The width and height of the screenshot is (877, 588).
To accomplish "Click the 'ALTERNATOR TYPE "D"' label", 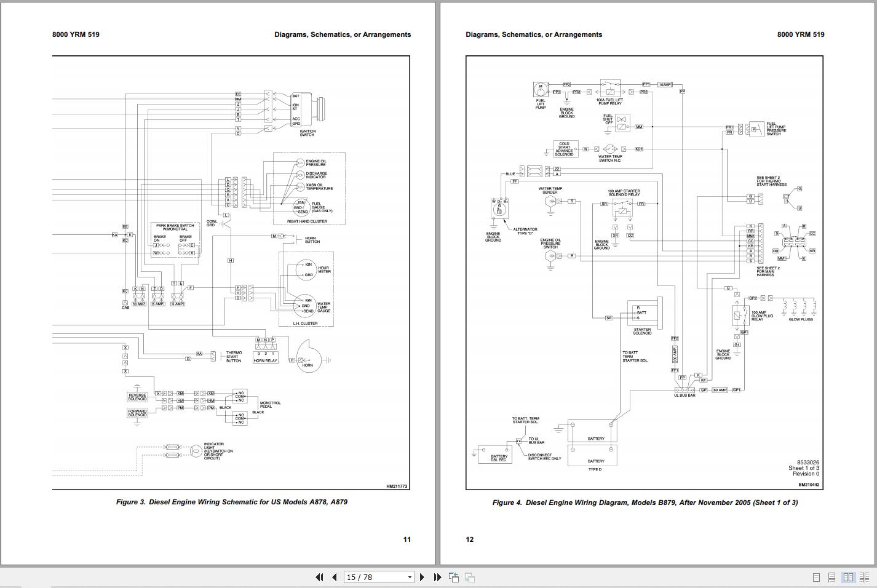I will pyautogui.click(x=525, y=231).
